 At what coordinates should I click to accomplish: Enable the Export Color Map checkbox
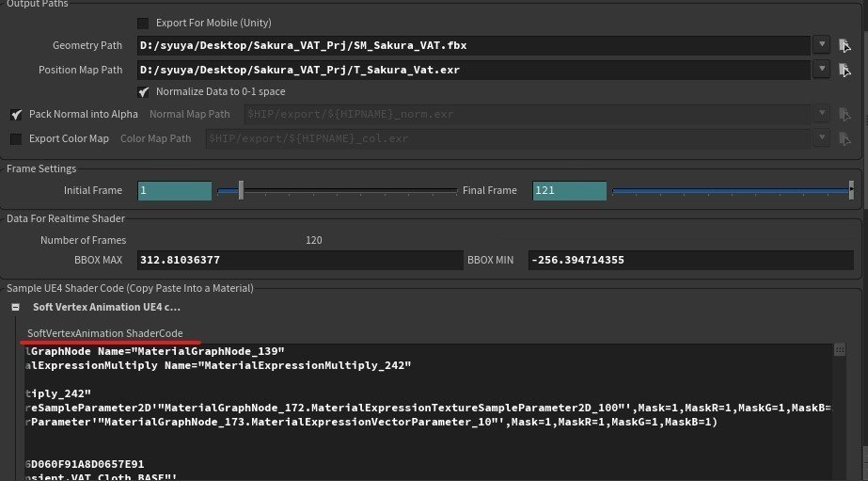point(16,139)
